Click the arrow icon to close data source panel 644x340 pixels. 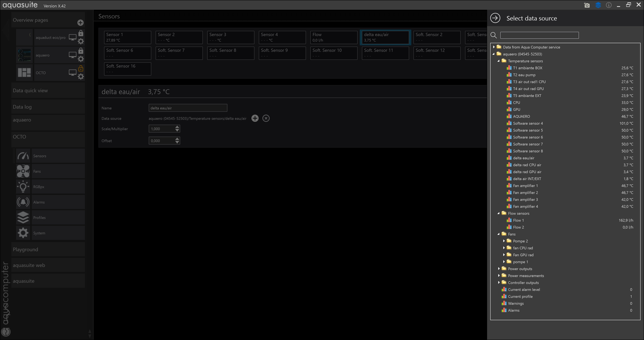click(495, 18)
